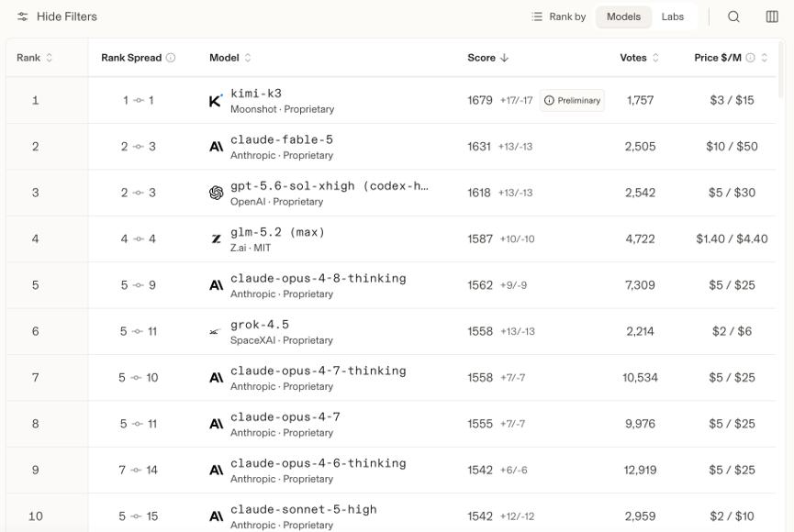Click the rank spread 5 to 9

138,285
